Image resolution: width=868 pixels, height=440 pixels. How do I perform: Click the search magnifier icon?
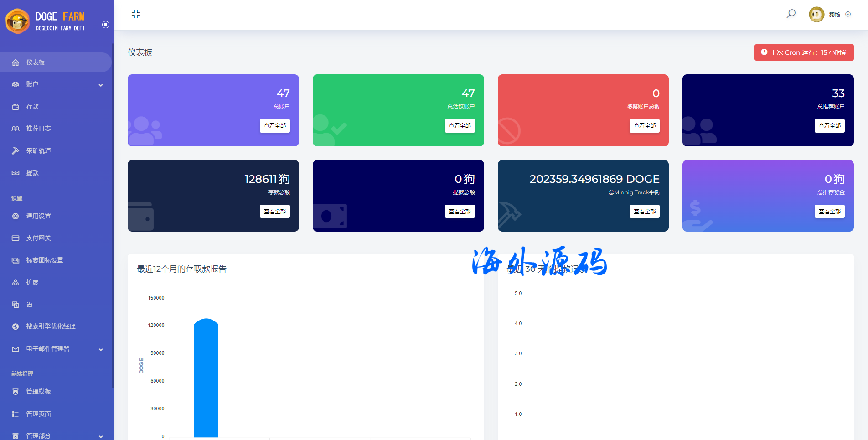[791, 14]
